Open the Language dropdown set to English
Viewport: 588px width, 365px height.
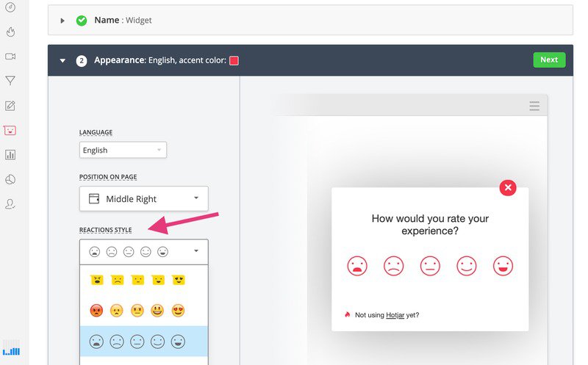123,150
